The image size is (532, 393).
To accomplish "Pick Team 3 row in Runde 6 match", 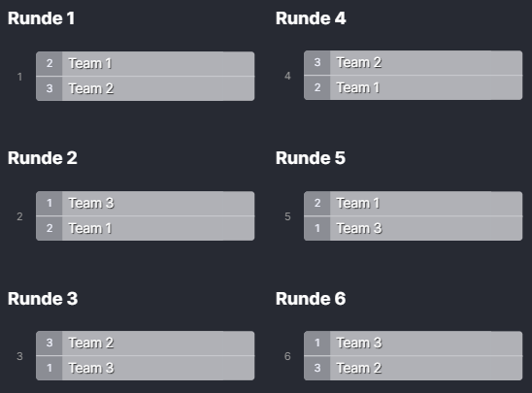I will pyautogui.click(x=414, y=344).
